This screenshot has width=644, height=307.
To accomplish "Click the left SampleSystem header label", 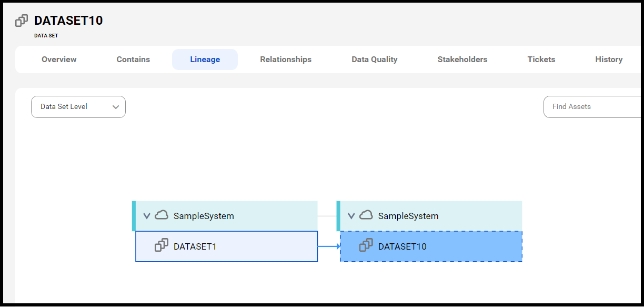I will [x=204, y=216].
